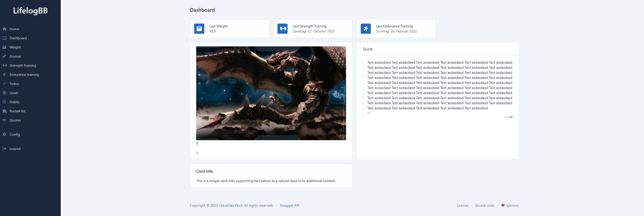Click the Logout exit icon
The image size is (644, 216).
[x=4, y=149]
